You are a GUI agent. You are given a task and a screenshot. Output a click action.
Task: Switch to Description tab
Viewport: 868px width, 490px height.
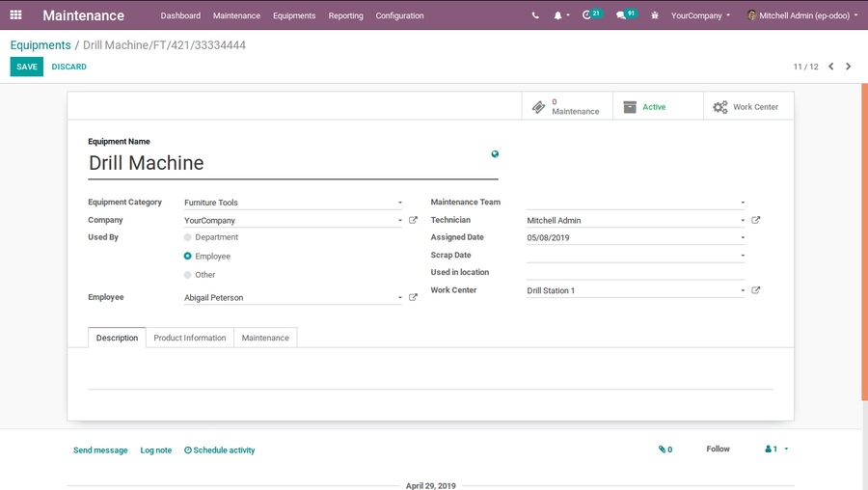(x=117, y=338)
